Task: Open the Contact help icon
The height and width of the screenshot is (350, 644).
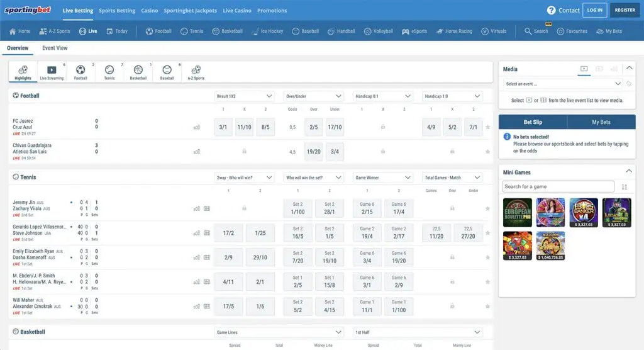Action: pyautogui.click(x=551, y=10)
